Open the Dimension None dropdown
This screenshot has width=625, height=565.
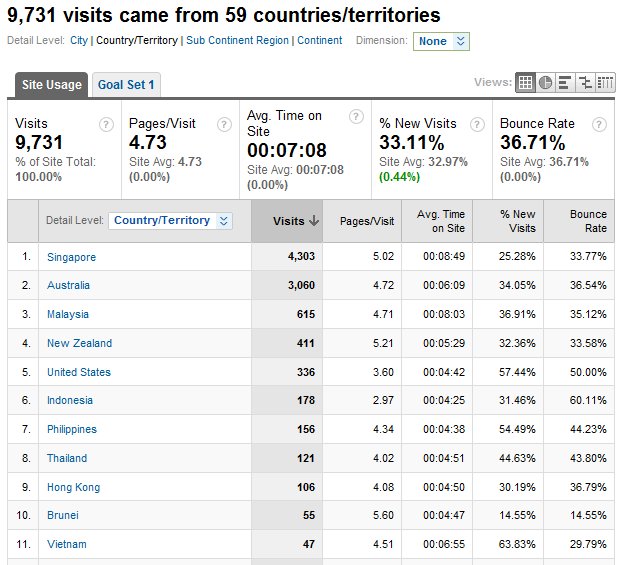pyautogui.click(x=442, y=41)
